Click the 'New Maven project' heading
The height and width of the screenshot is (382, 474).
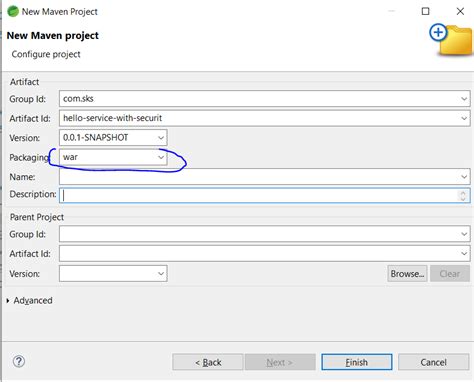tap(53, 35)
